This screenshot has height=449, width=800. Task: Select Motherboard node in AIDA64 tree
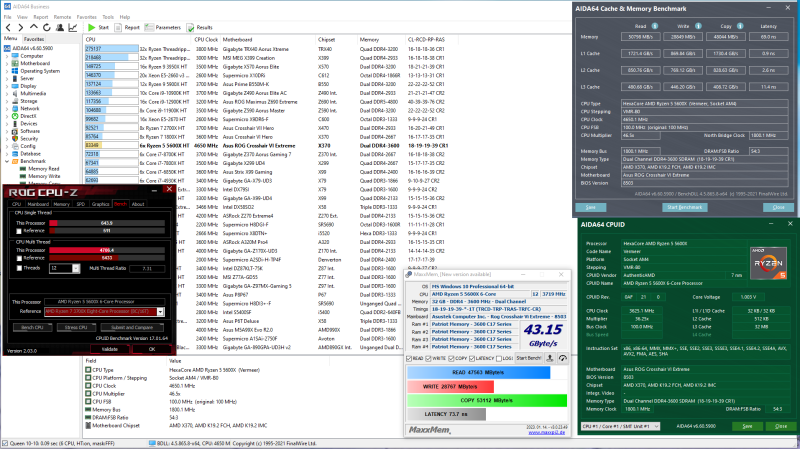point(31,63)
